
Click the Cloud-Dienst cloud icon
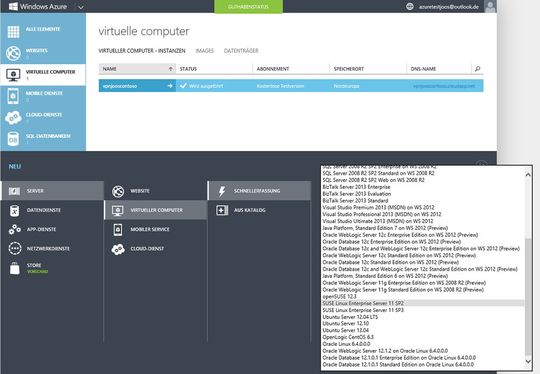(x=118, y=249)
